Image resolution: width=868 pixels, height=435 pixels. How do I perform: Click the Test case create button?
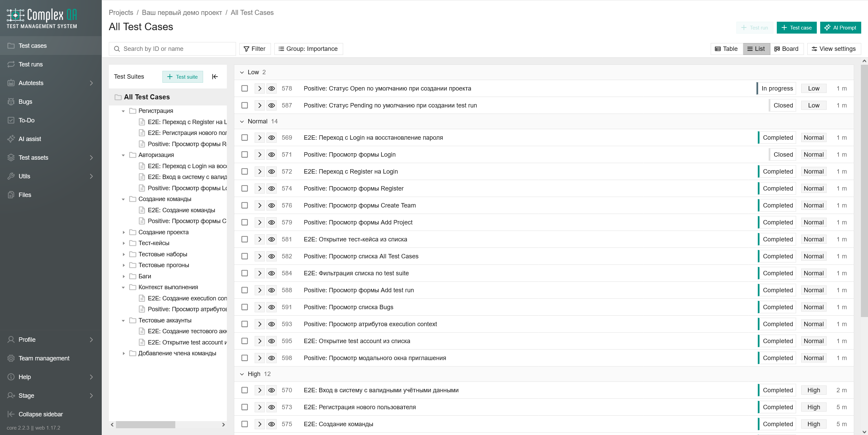pyautogui.click(x=796, y=28)
